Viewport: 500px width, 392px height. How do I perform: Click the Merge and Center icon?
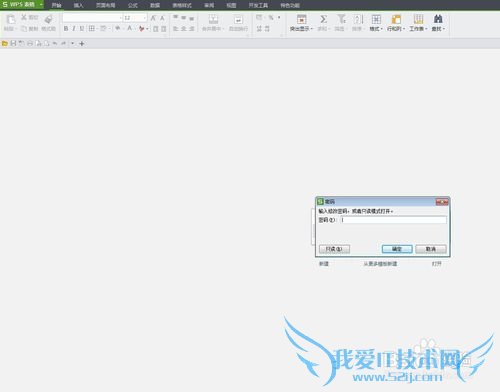[213, 19]
